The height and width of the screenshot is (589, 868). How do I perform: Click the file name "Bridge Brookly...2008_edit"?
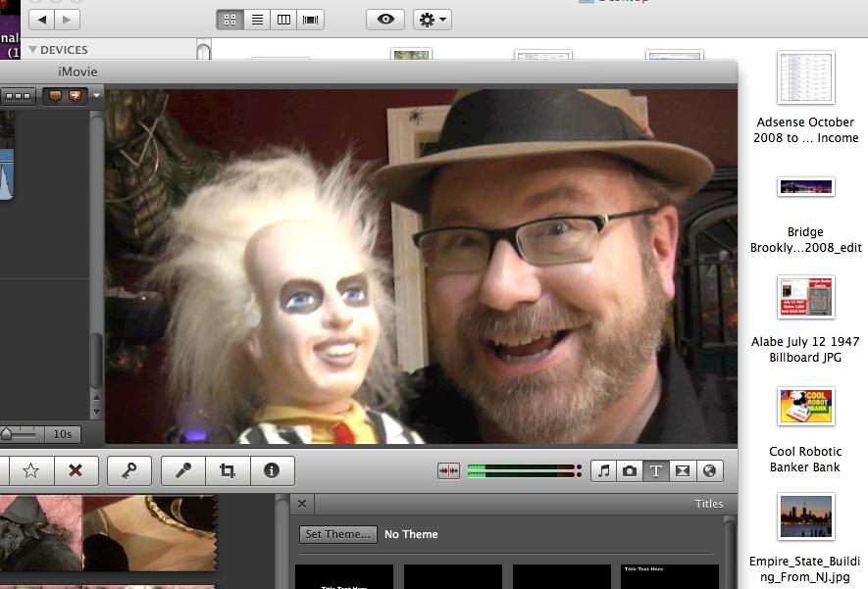point(805,239)
